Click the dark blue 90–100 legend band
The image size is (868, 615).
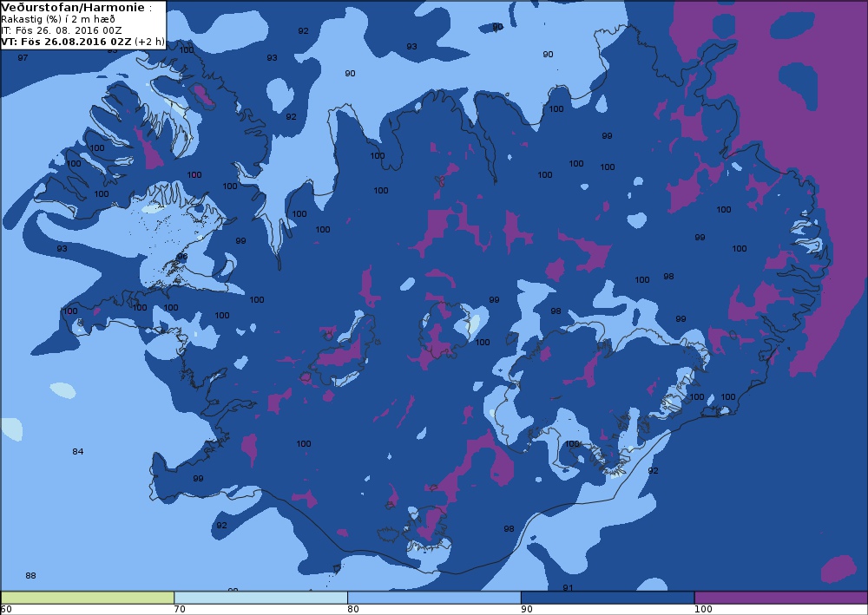tap(608, 598)
